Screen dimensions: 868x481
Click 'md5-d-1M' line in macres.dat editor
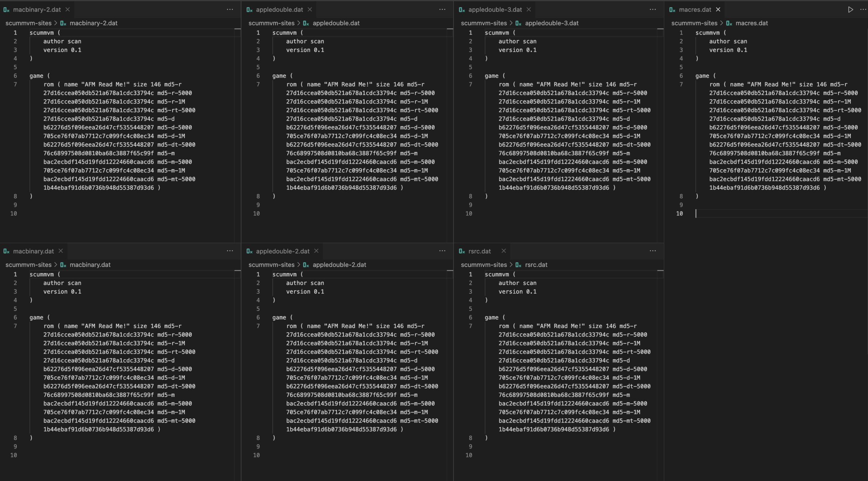pyautogui.click(x=780, y=136)
